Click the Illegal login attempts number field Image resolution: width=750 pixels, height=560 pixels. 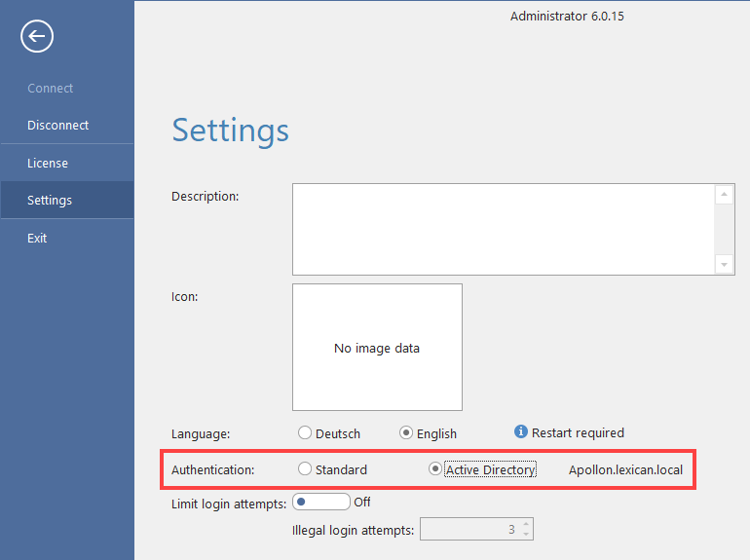(x=468, y=530)
